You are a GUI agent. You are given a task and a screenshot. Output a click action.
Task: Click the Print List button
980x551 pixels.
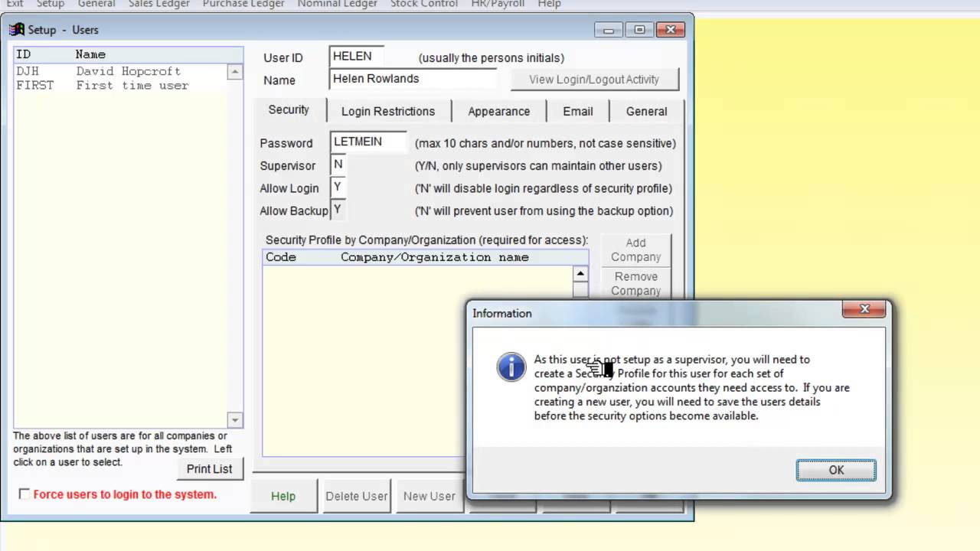210,468
